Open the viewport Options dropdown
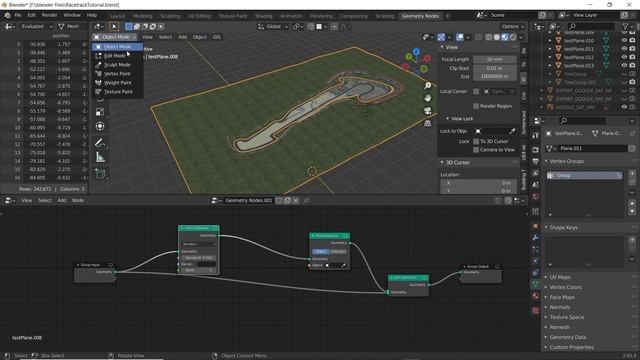Screen dimensions: 640x360 513,27
